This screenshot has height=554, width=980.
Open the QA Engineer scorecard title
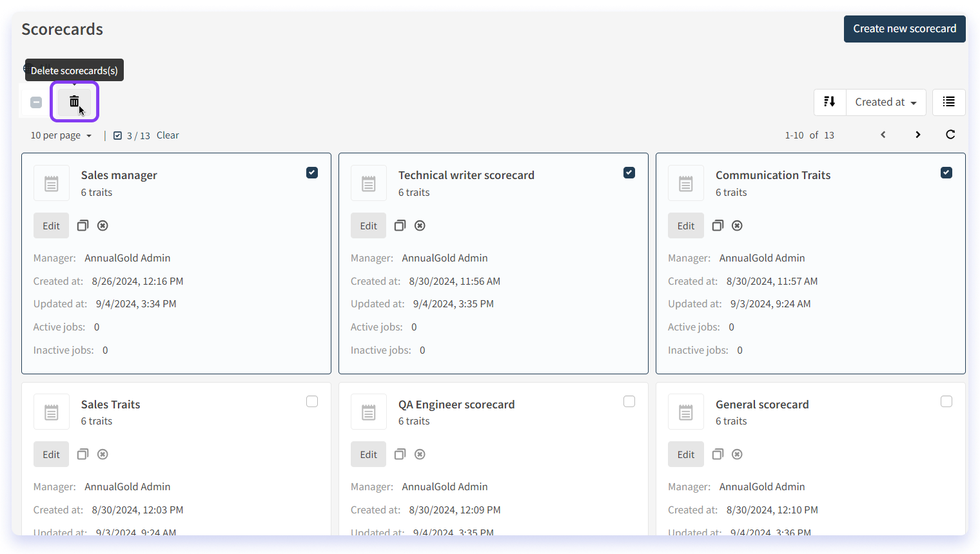point(456,405)
